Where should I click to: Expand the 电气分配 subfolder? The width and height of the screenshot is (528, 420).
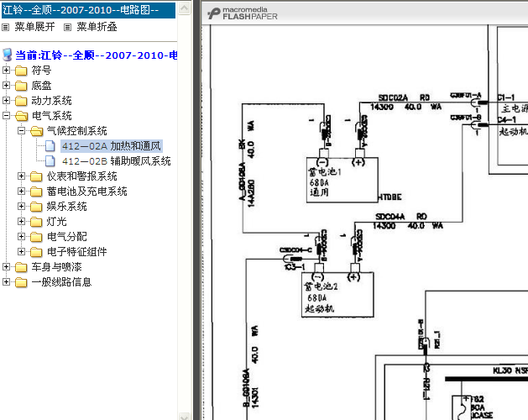tap(21, 237)
